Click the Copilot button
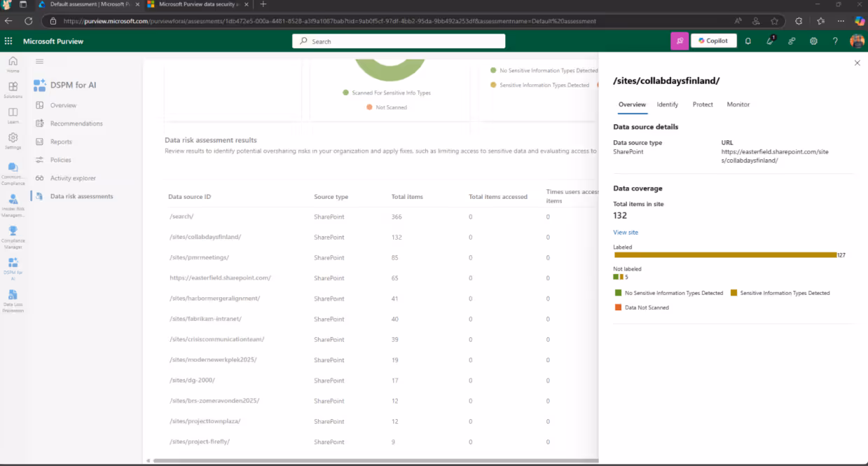The image size is (868, 466). pyautogui.click(x=713, y=41)
